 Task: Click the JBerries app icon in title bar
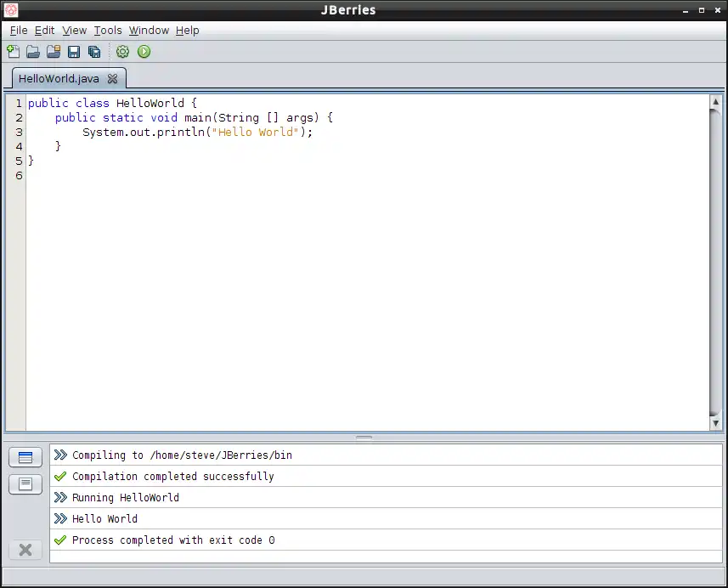point(11,9)
